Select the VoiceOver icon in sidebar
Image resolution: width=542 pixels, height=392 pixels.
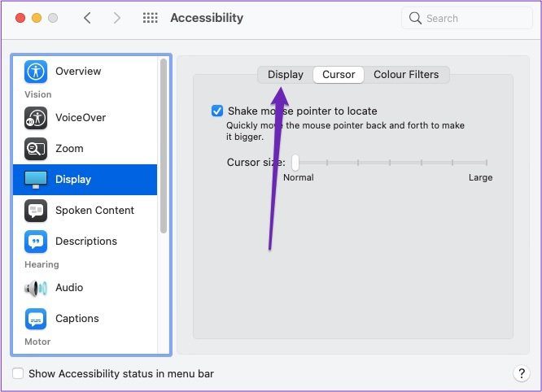[x=36, y=118]
